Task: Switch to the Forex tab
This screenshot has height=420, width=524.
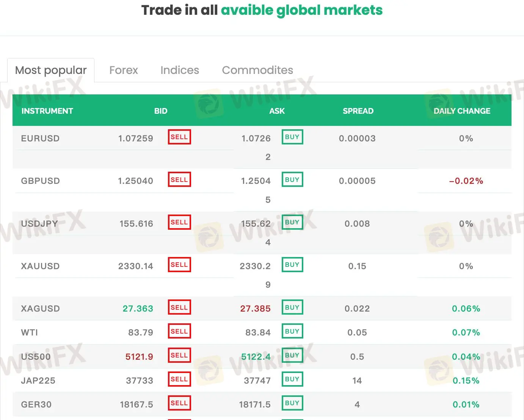Action: [123, 70]
